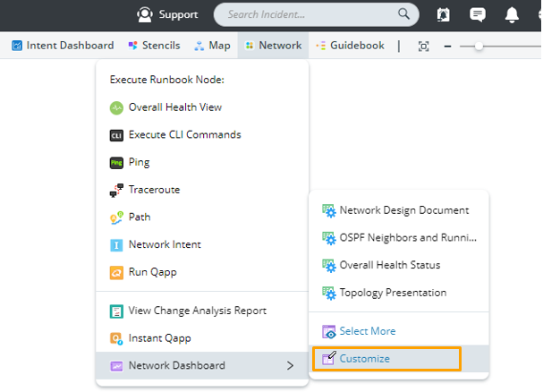This screenshot has width=543, height=392.
Task: Click the Execute CLI Commands icon
Action: point(116,135)
